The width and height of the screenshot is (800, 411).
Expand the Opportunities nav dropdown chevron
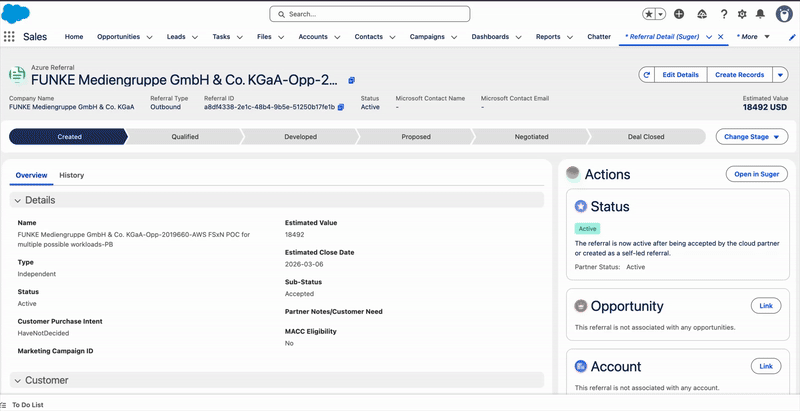tap(150, 37)
